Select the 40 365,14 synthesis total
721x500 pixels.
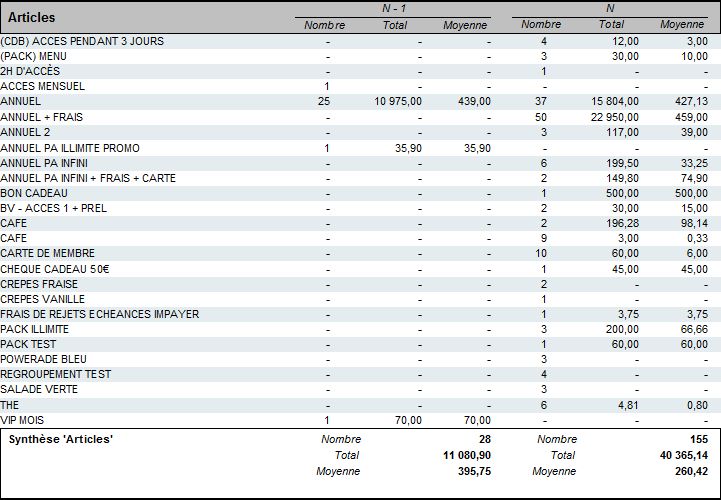pos(680,455)
